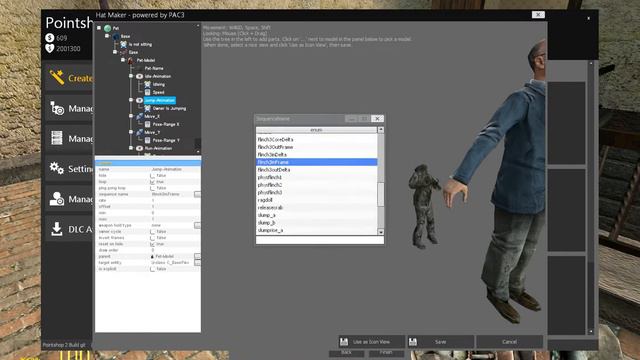Close the SequenceName dialog
The image size is (640, 360).
point(377,119)
